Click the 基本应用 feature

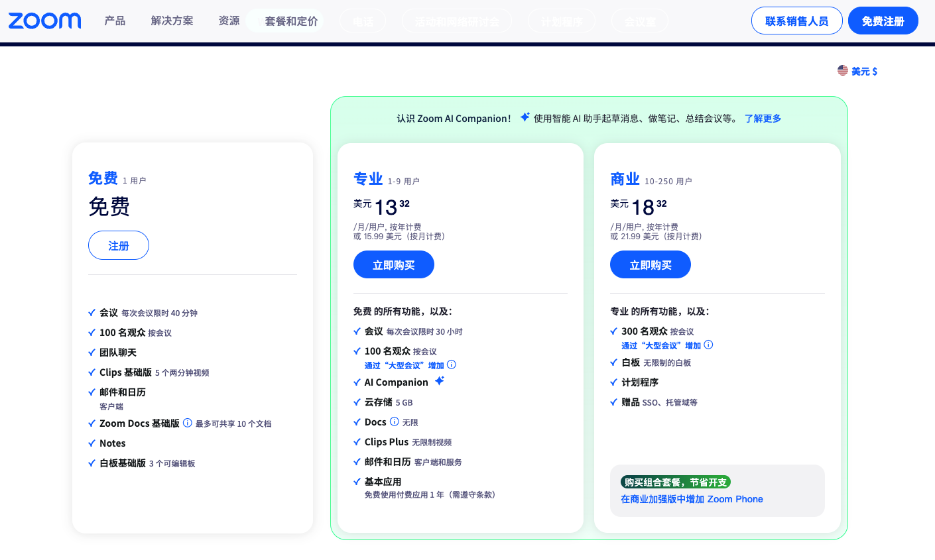pyautogui.click(x=383, y=482)
